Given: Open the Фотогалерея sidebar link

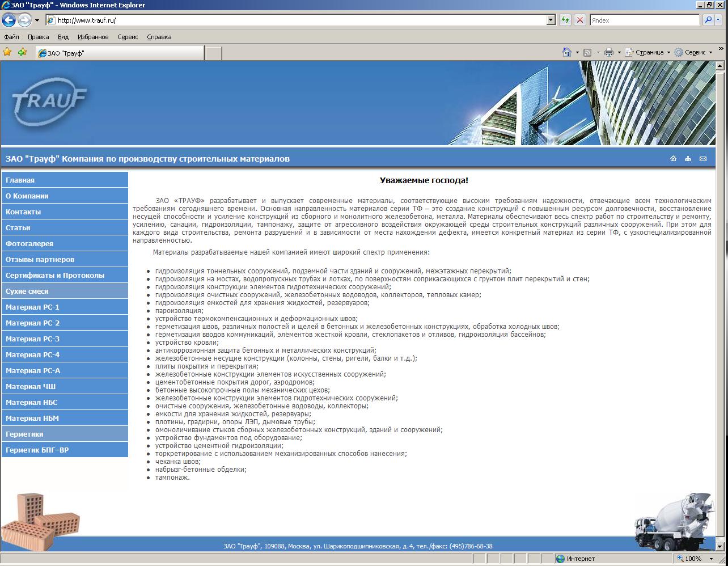Looking at the screenshot, I should point(65,243).
